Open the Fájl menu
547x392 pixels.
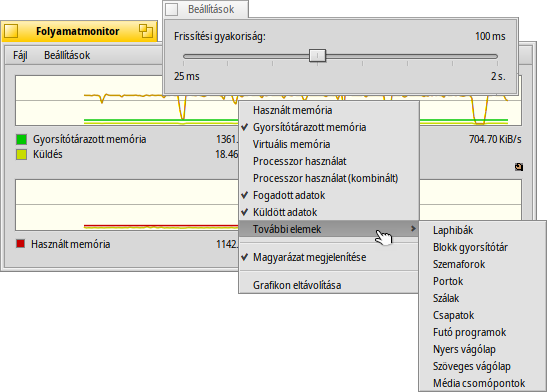(x=20, y=55)
